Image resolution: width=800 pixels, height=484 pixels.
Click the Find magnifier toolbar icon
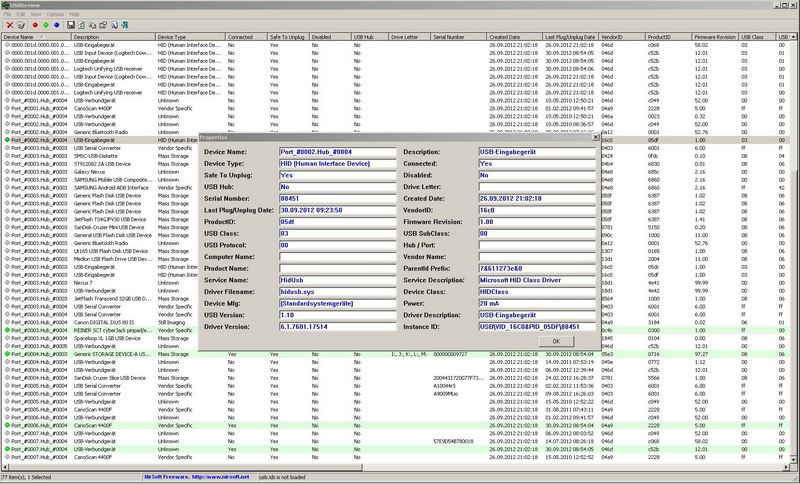pyautogui.click(x=114, y=25)
